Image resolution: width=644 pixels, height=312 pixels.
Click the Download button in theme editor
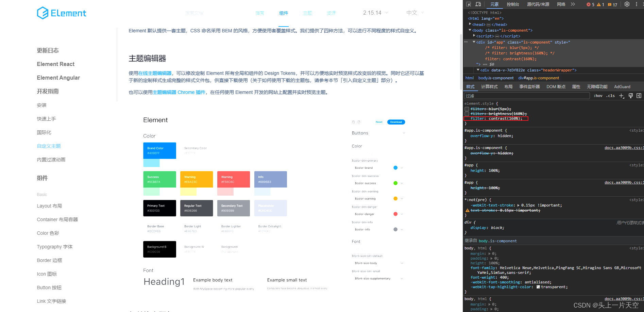pos(396,122)
